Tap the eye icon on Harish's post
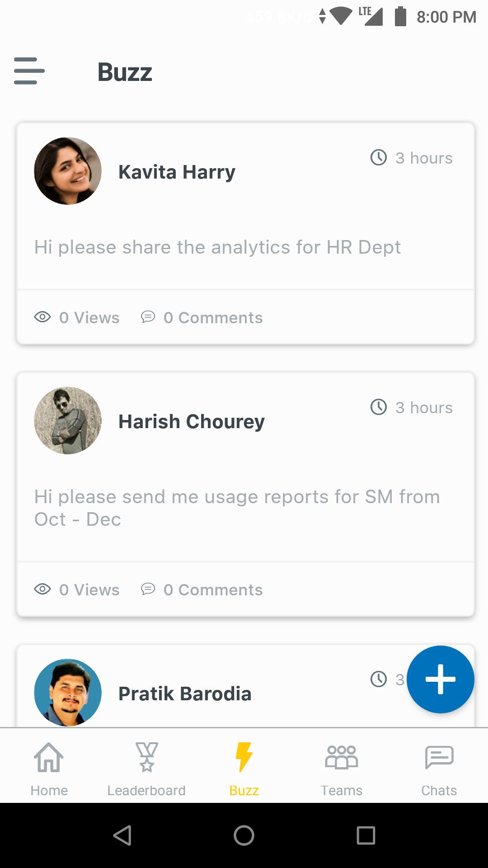Image resolution: width=488 pixels, height=868 pixels. pos(42,589)
